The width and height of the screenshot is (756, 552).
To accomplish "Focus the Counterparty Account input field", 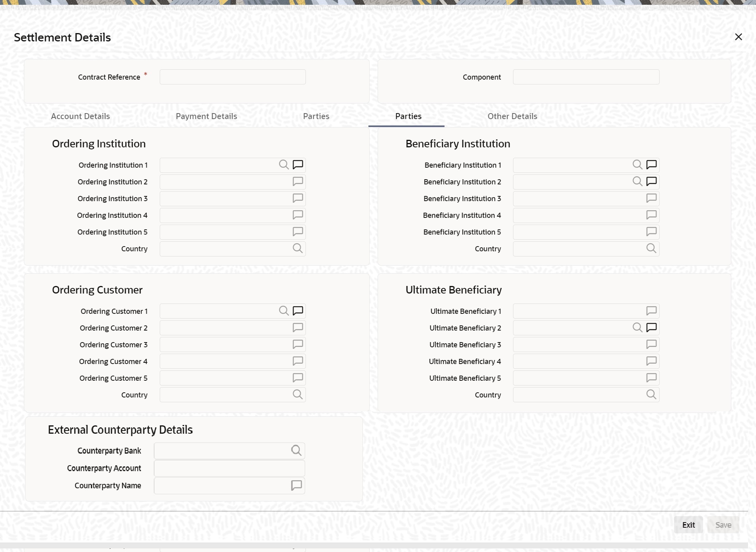I will point(229,468).
